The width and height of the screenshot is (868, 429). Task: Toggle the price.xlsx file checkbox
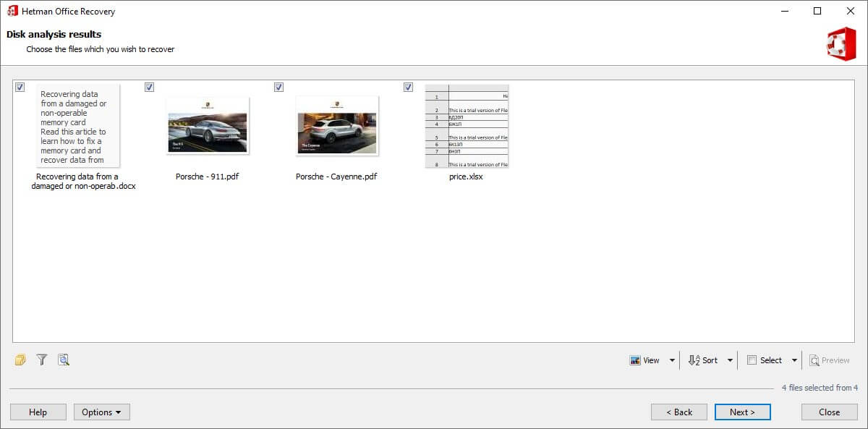(x=409, y=88)
